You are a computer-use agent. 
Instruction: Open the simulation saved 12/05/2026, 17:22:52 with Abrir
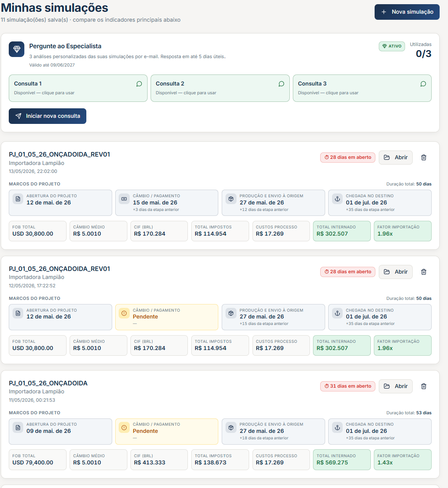396,272
